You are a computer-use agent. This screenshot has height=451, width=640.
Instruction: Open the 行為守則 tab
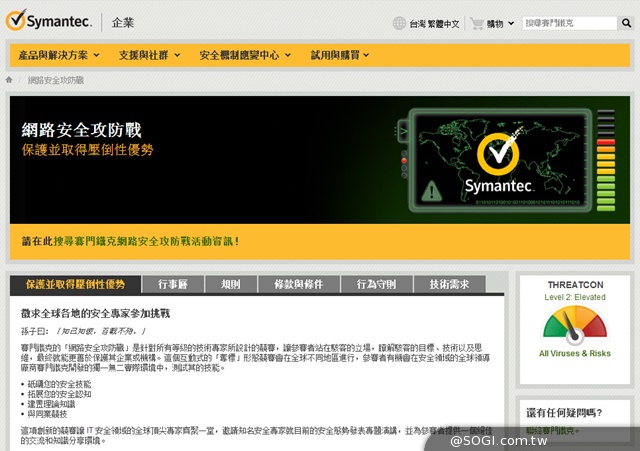(x=376, y=284)
